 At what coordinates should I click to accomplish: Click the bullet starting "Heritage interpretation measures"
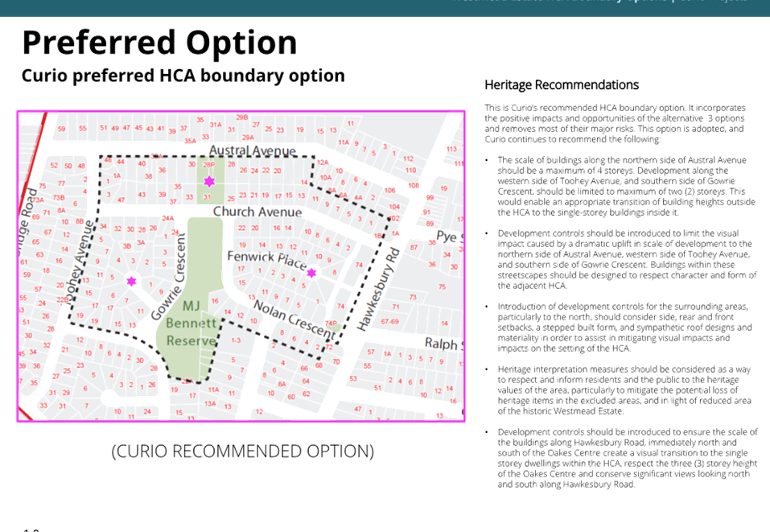[x=624, y=390]
